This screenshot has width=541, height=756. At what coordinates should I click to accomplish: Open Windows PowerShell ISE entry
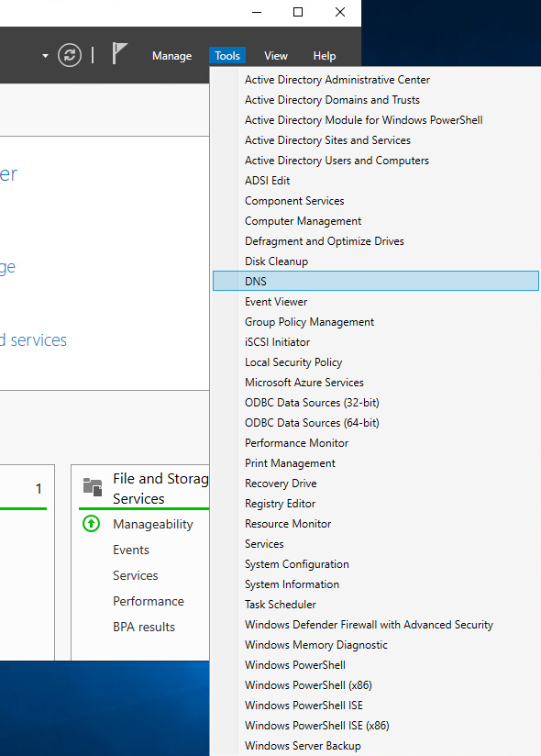pos(304,706)
